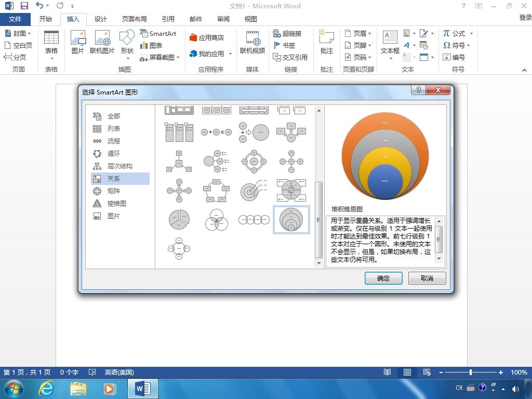Select Hierarchy (层次结构) category

[120, 166]
